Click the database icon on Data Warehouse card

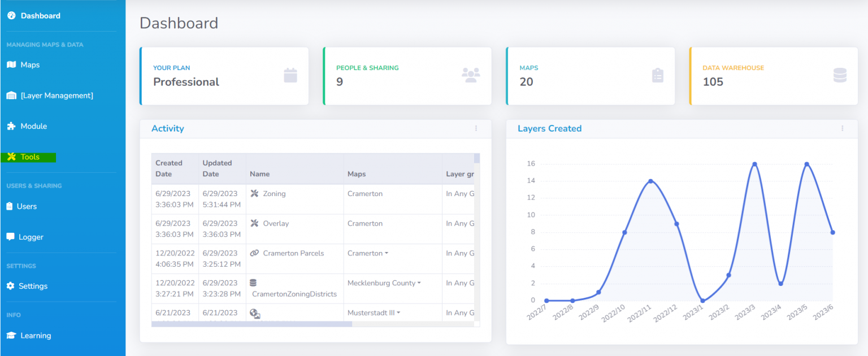tap(840, 74)
